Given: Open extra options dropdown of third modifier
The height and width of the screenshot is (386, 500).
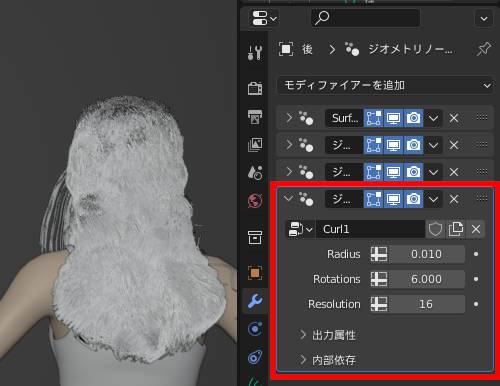Looking at the screenshot, I should pos(433,172).
